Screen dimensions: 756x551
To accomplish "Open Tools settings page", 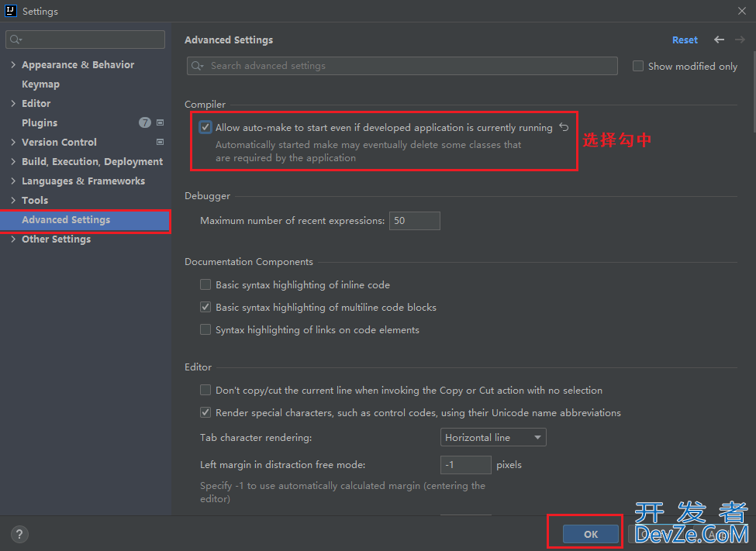I will pyautogui.click(x=35, y=200).
